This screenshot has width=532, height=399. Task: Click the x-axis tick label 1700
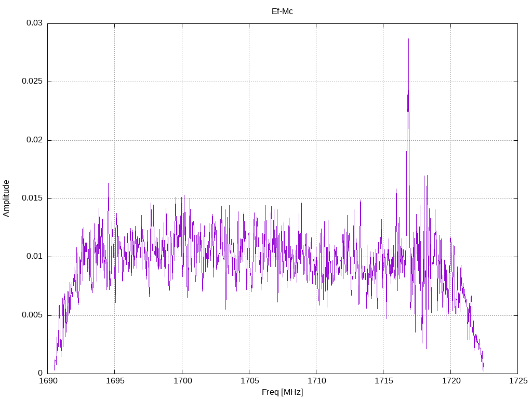182,381
